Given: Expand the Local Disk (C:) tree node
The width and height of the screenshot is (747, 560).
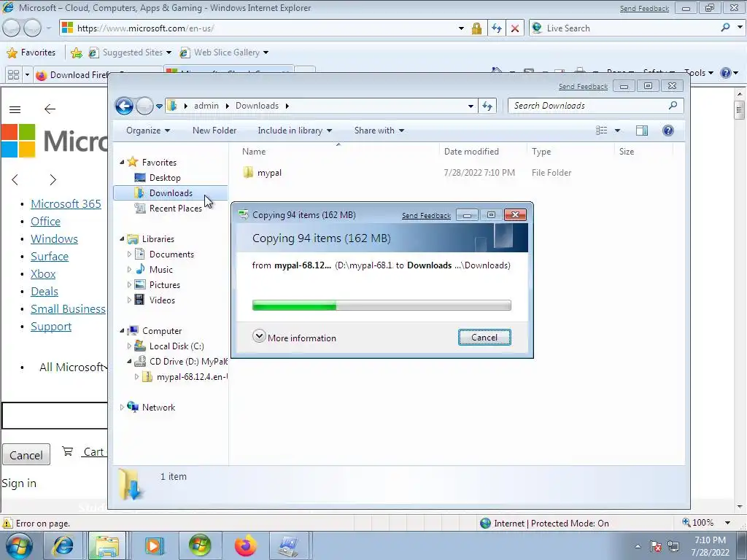Looking at the screenshot, I should click(129, 346).
